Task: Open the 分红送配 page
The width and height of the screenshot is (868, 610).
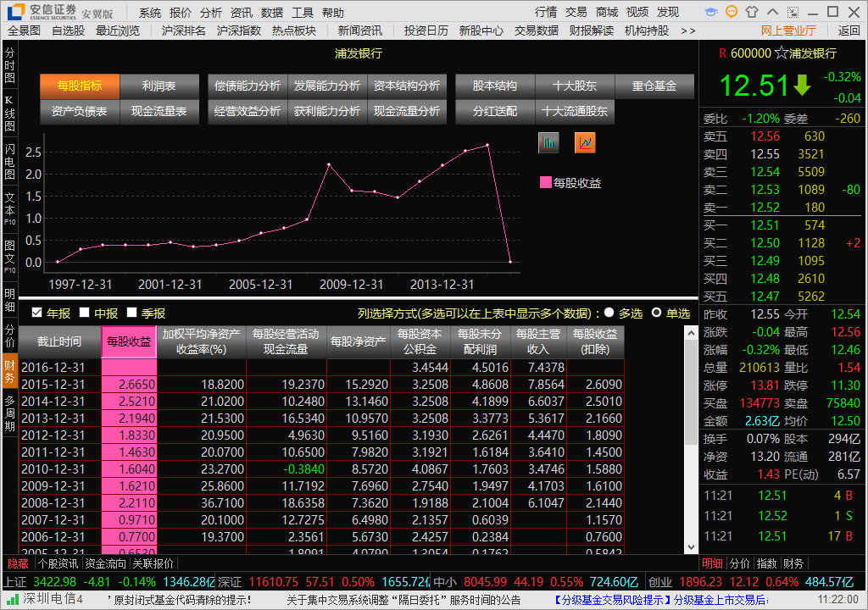Action: (x=495, y=111)
